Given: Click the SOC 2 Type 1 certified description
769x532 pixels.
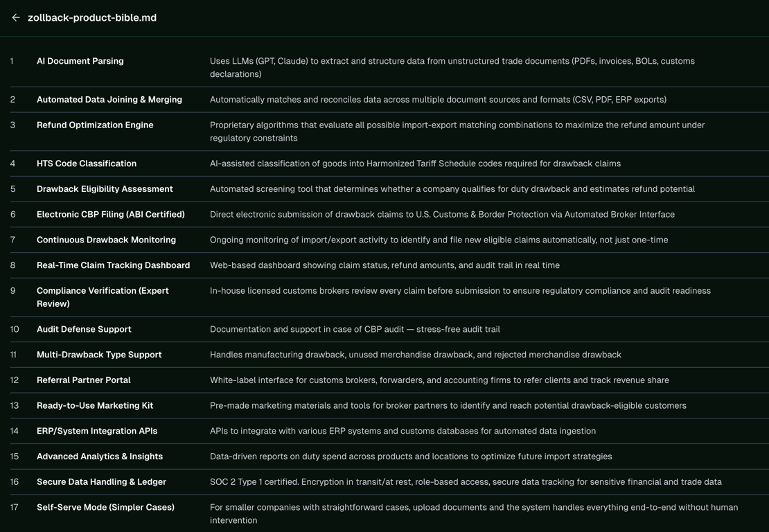Looking at the screenshot, I should pyautogui.click(x=466, y=482).
